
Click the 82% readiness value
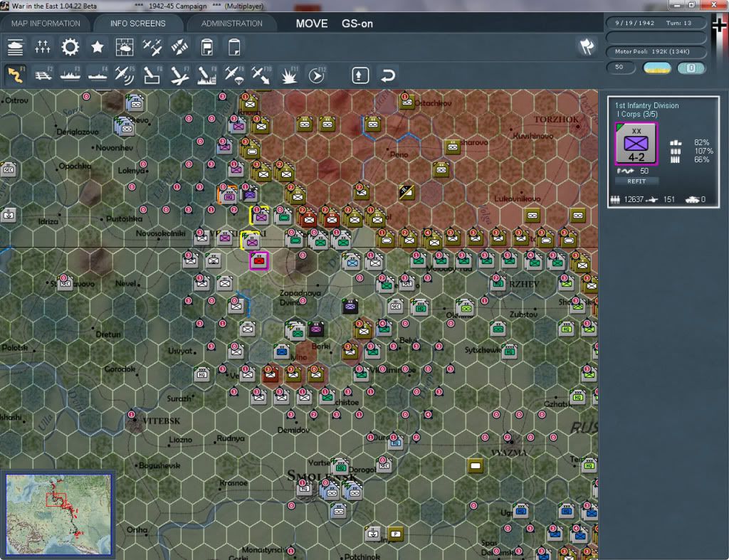click(x=701, y=142)
